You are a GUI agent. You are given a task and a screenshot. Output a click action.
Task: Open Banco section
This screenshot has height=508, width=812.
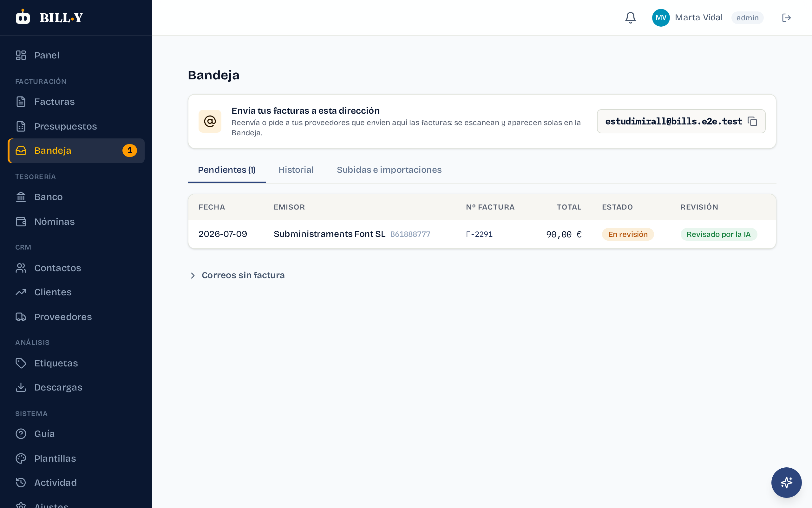point(76,197)
